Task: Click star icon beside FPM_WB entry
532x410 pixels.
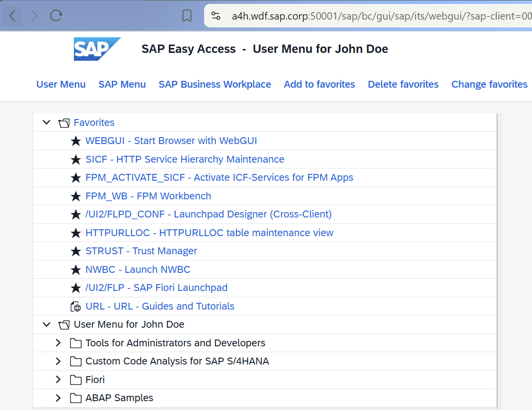Action: 76,196
